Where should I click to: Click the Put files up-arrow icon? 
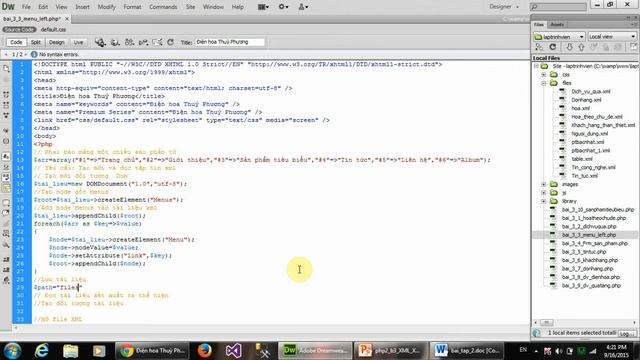581,47
